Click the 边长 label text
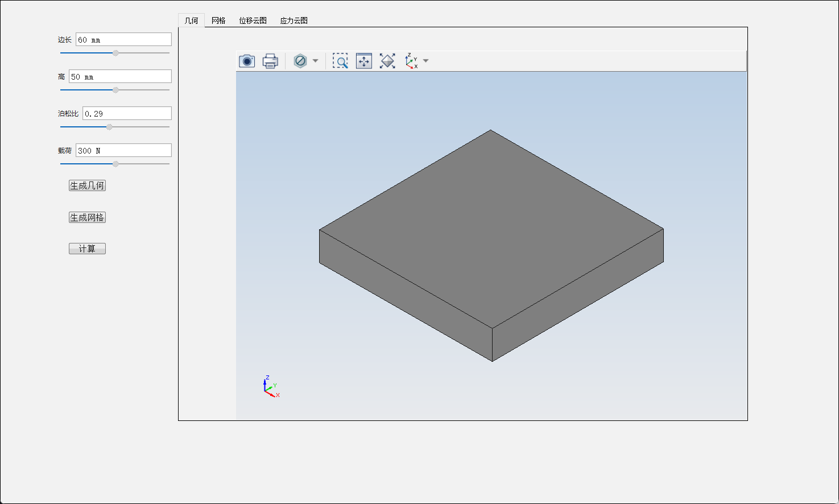 [x=65, y=40]
